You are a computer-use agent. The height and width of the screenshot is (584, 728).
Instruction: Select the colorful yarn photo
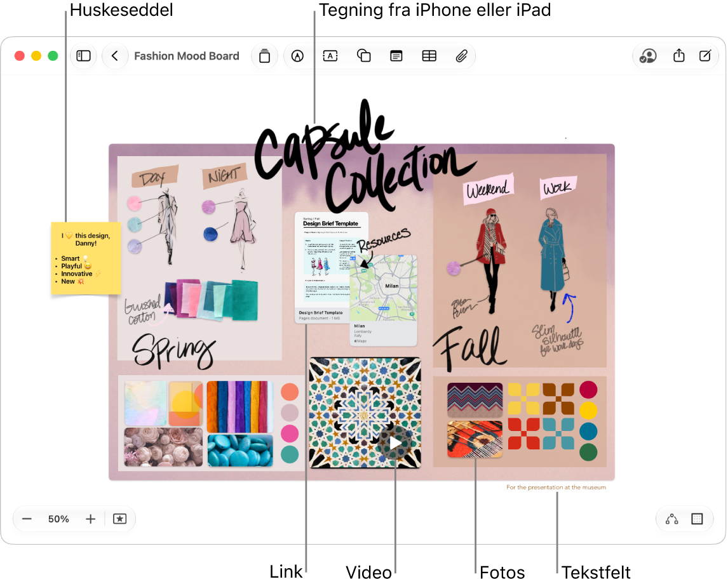[x=240, y=406]
